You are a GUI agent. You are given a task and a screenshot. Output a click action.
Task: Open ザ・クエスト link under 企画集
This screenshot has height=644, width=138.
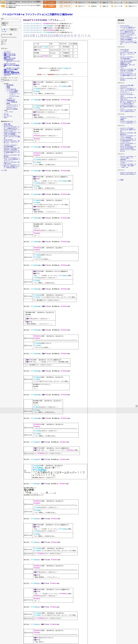point(10,112)
